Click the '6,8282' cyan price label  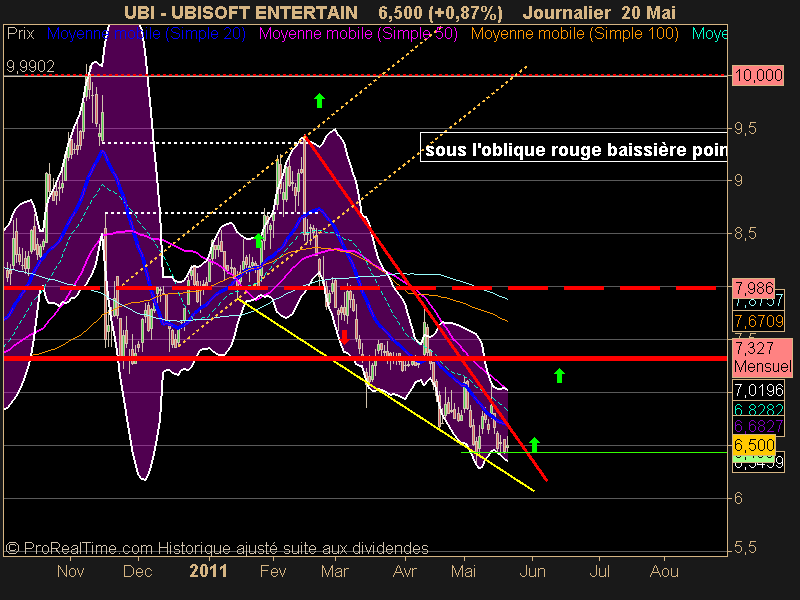[x=759, y=409]
